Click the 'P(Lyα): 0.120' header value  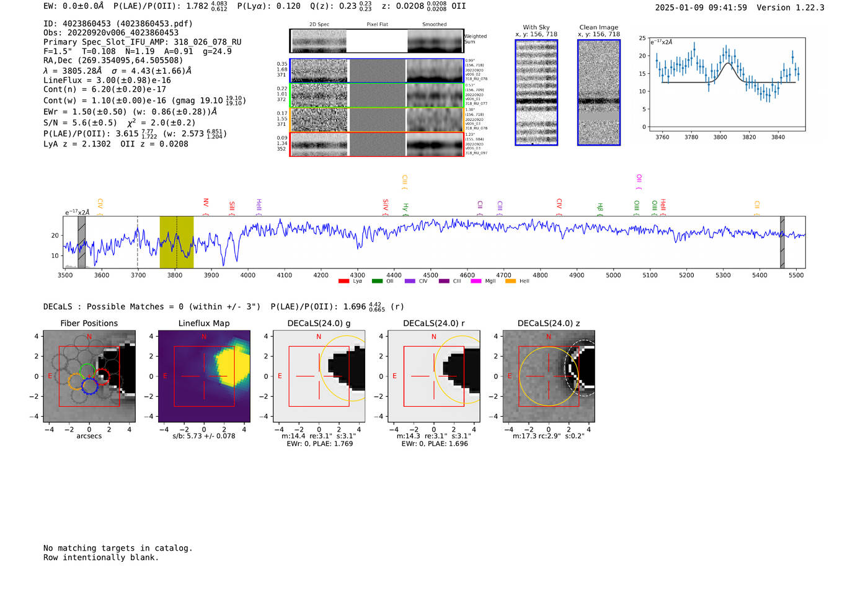coord(269,6)
